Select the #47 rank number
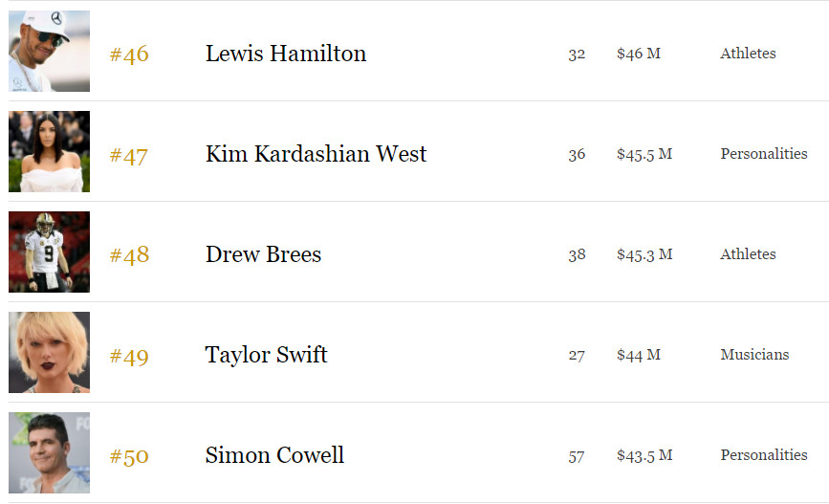The width and height of the screenshot is (829, 504). tap(128, 156)
